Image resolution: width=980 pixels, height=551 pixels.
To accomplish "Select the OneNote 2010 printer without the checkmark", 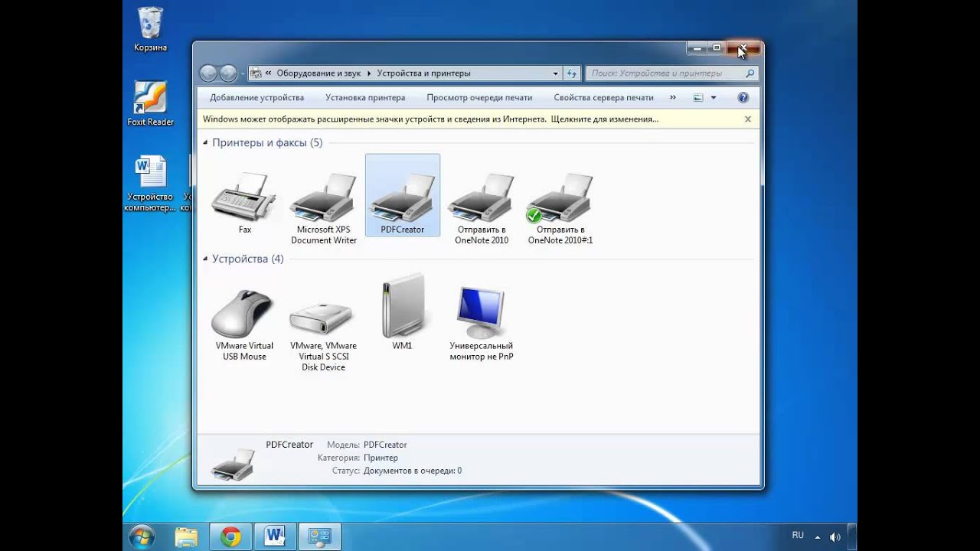I will [482, 196].
